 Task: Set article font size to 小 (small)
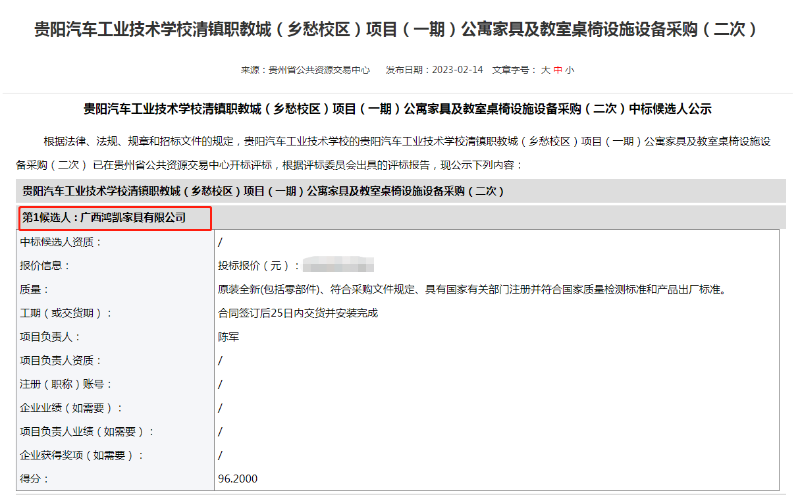569,70
